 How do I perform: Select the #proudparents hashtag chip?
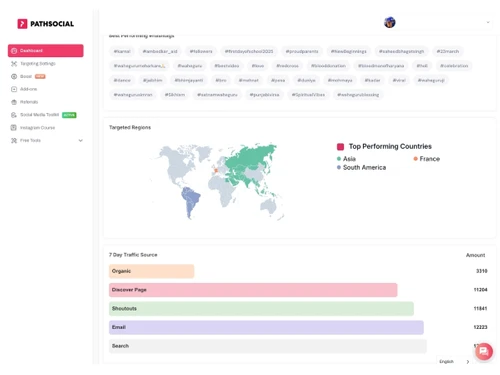302,51
